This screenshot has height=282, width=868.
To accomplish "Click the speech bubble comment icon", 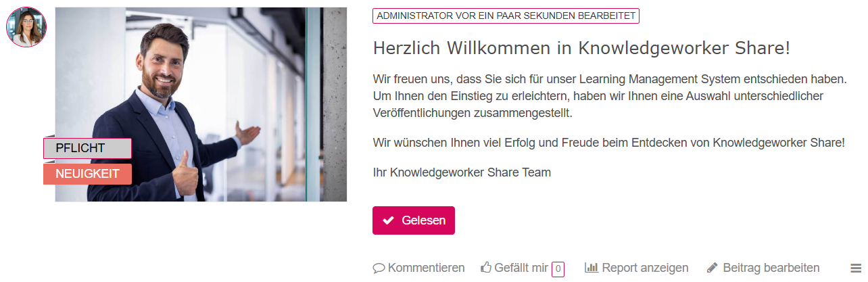I will 379,268.
